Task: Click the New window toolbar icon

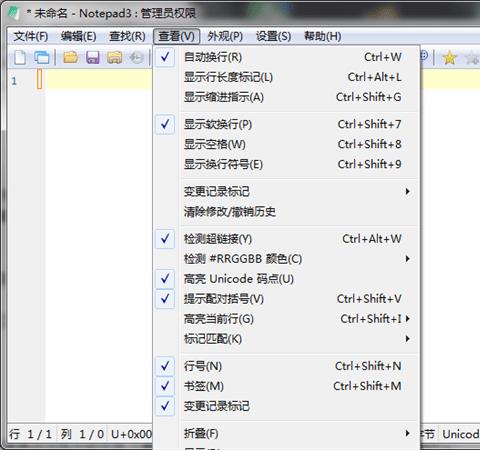Action: [42, 58]
